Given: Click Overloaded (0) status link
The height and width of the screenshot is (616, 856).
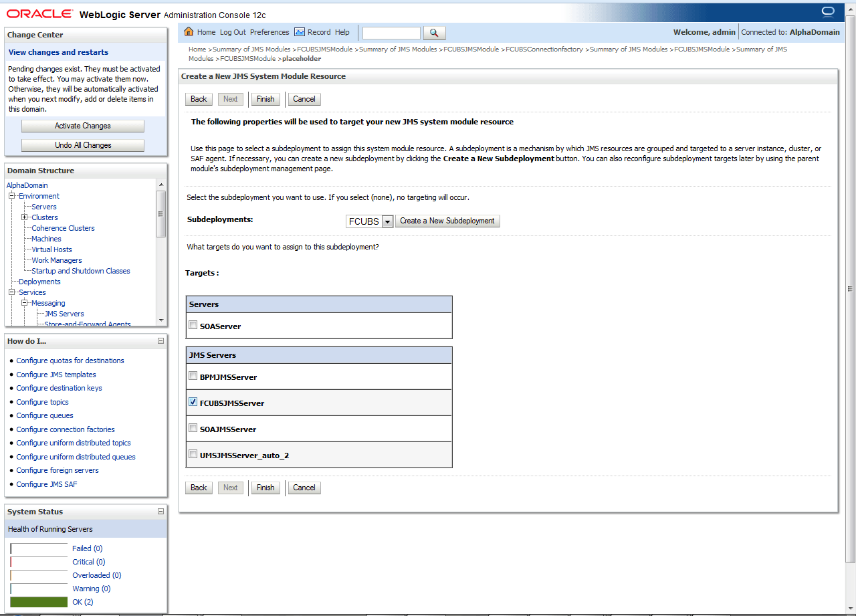Looking at the screenshot, I should (97, 575).
